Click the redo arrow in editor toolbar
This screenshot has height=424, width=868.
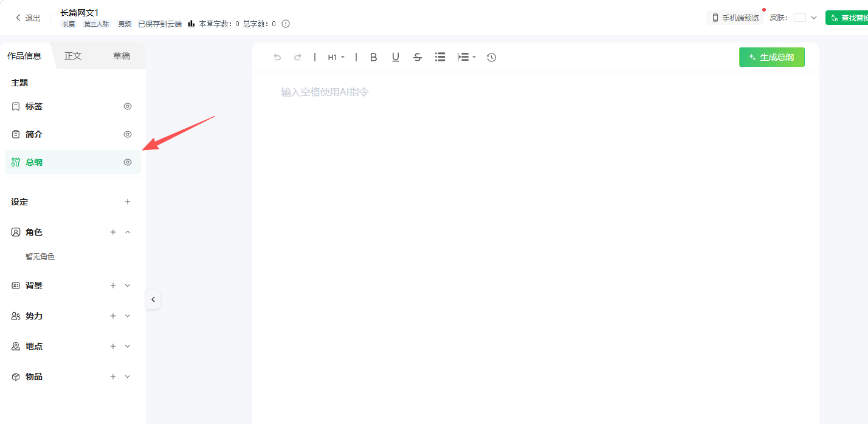click(297, 57)
